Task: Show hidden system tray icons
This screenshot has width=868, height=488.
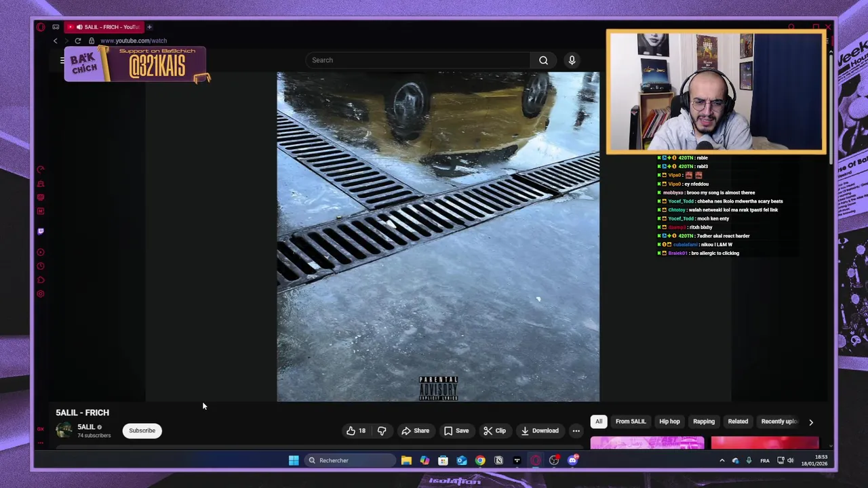Action: click(722, 461)
